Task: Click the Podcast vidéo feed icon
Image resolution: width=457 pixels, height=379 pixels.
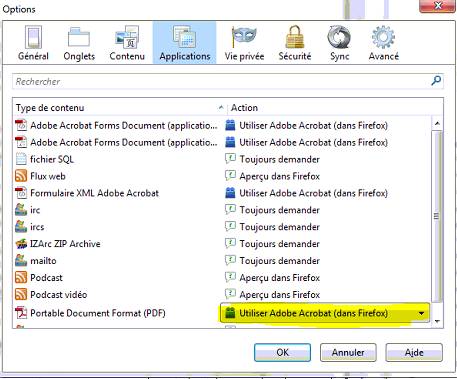Action: click(21, 294)
